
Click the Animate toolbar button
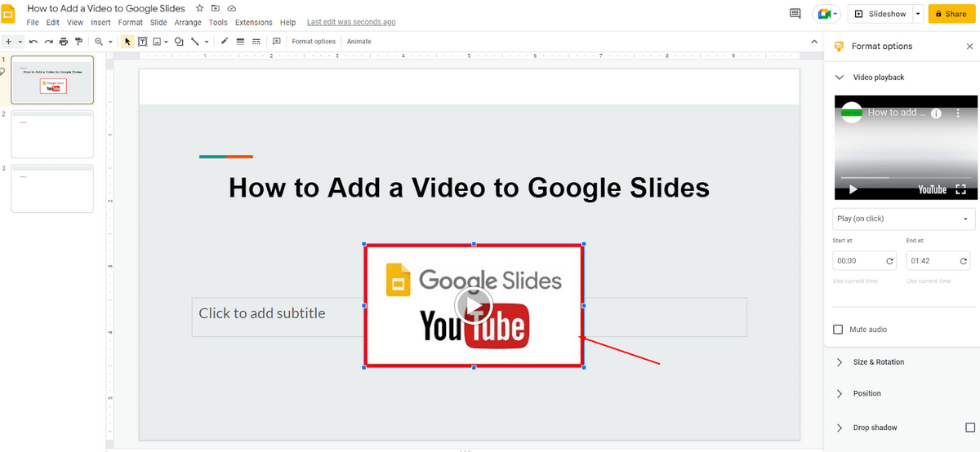[x=359, y=42]
